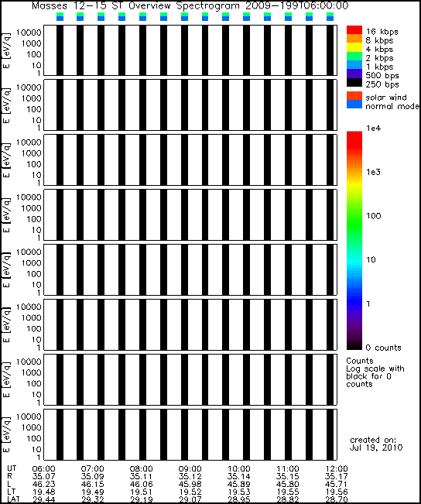This screenshot has height=504, width=421.
Task: Click the L value 46.15
Action: pos(93,484)
